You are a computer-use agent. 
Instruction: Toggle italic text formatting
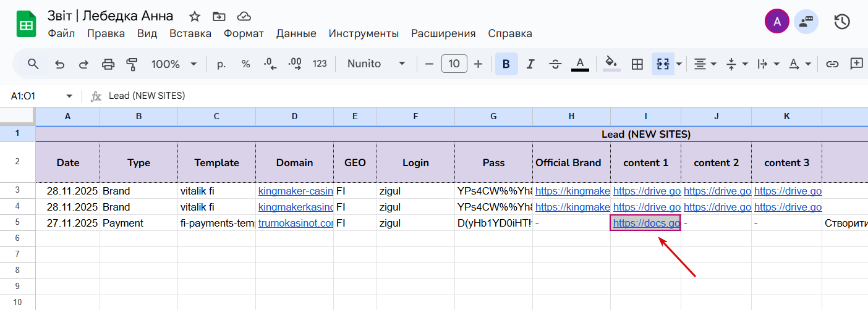[530, 64]
